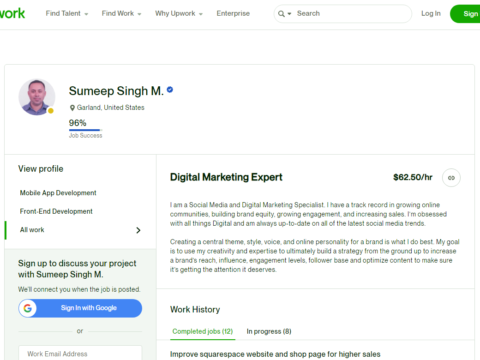The image size is (480, 360).
Task: Click the Google G logo icon
Action: 28,308
